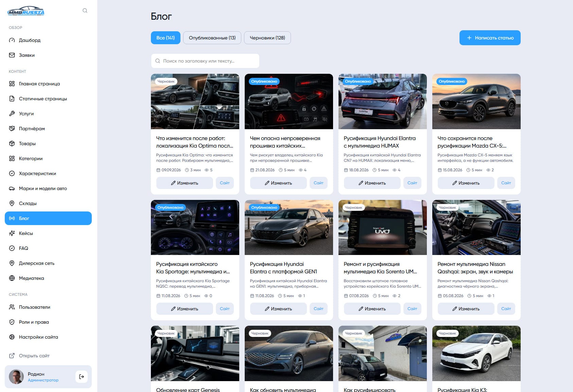Click the Заявки envelope icon

click(12, 55)
